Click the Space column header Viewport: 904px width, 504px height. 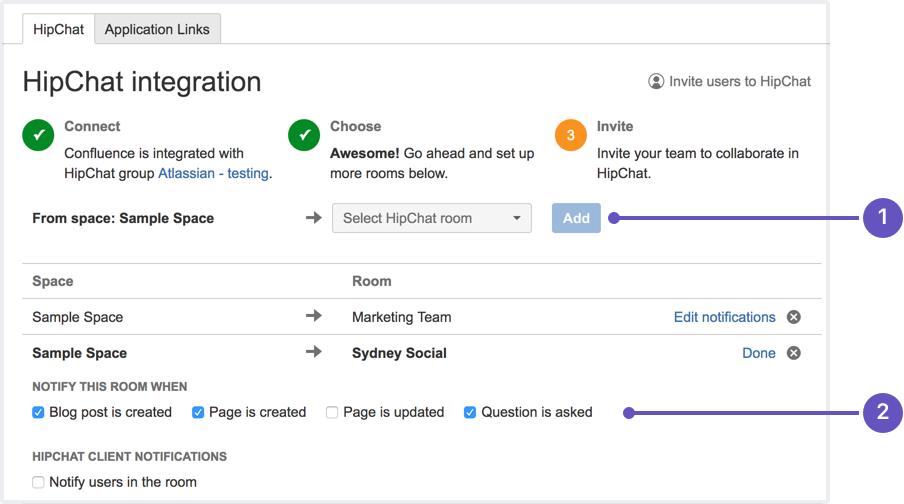pyautogui.click(x=53, y=281)
